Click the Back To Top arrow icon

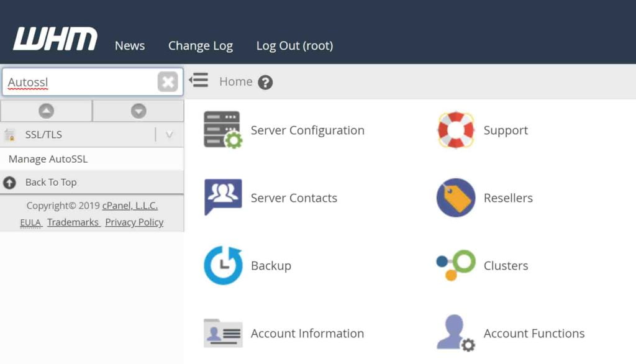click(x=9, y=183)
